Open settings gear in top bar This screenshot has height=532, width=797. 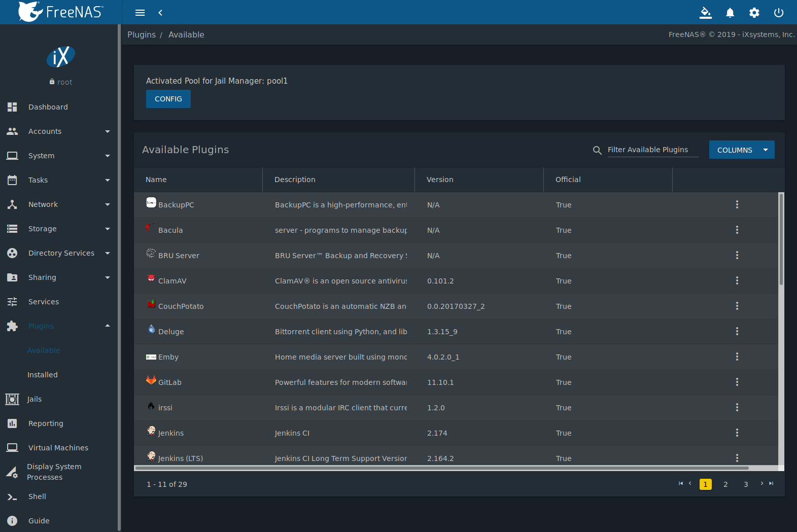[x=754, y=13]
